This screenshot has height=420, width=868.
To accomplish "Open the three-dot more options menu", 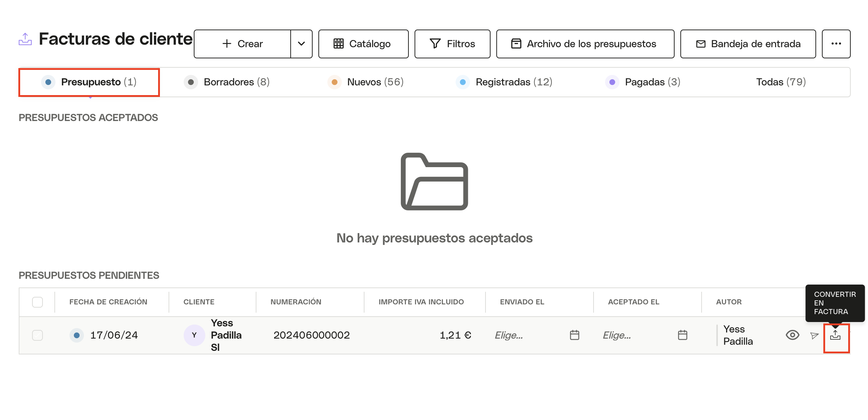I will (836, 44).
